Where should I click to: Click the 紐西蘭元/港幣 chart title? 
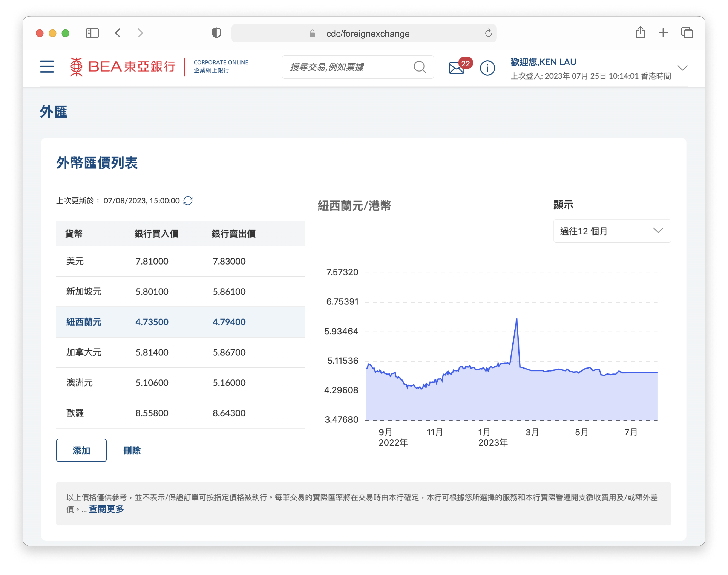[x=354, y=206]
